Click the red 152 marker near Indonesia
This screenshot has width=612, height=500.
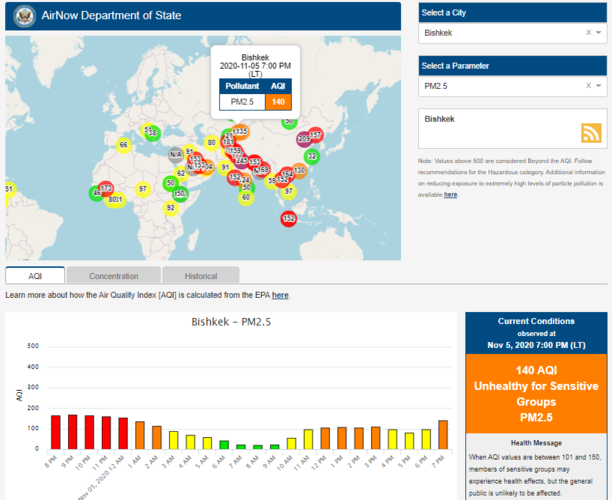click(x=288, y=218)
